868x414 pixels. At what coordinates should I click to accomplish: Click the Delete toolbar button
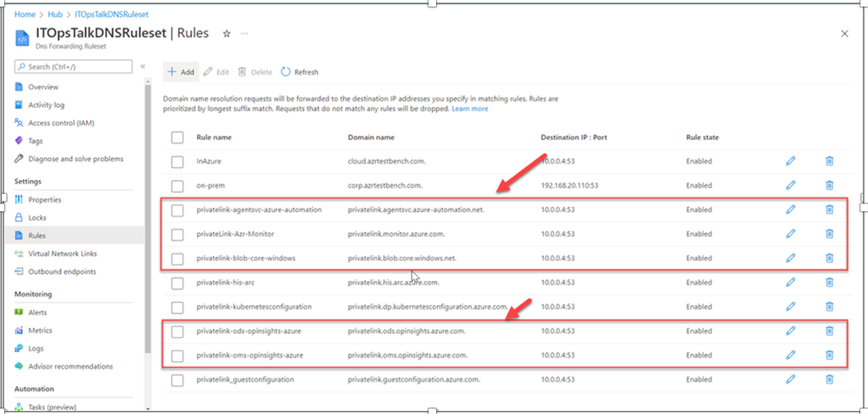[255, 72]
